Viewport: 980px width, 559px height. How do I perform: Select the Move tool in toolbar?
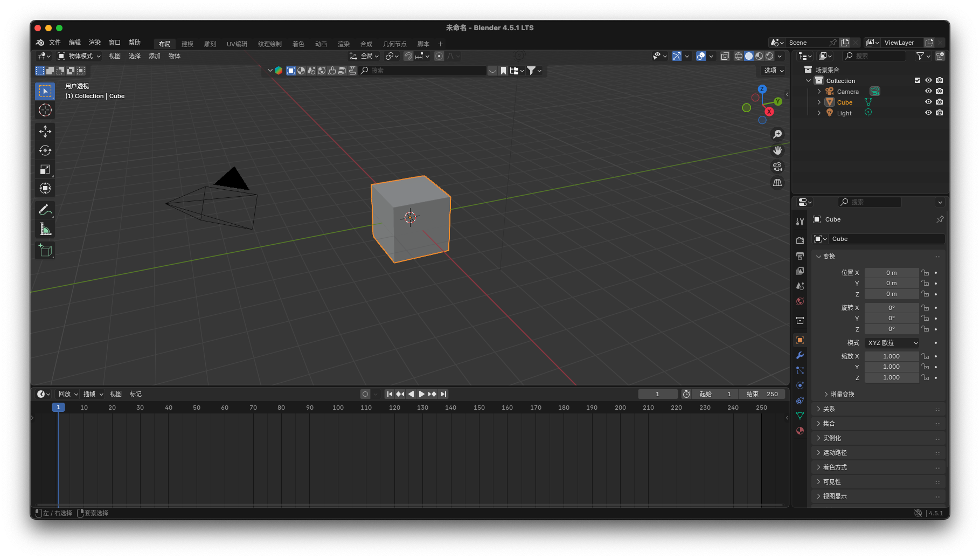(45, 132)
